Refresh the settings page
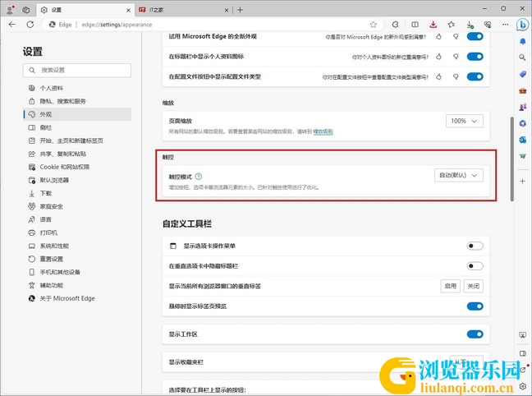This screenshot has height=396, width=532. pyautogui.click(x=30, y=25)
